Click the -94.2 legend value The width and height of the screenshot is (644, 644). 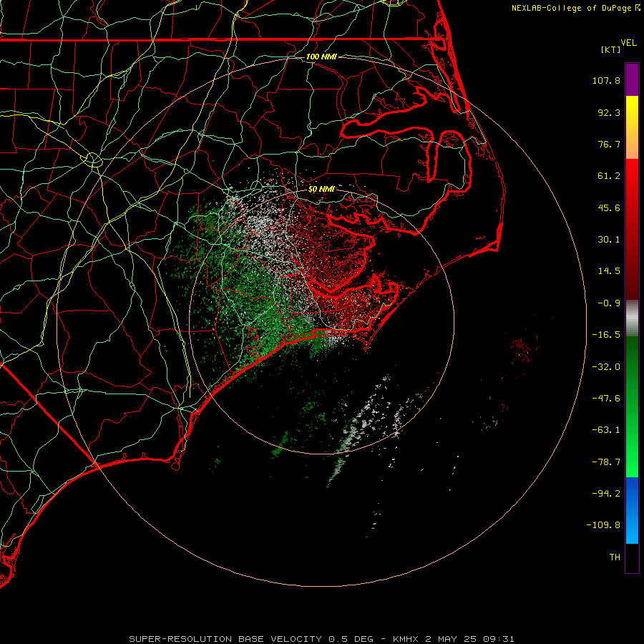click(x=606, y=493)
